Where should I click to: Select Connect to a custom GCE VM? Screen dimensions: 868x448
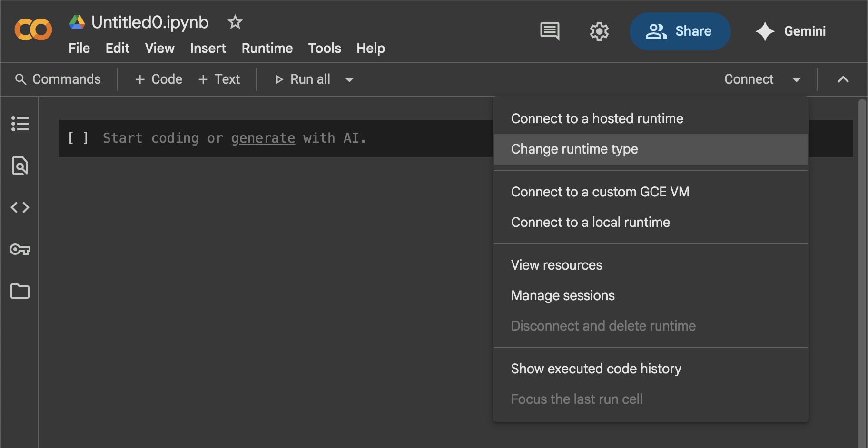[651, 192]
